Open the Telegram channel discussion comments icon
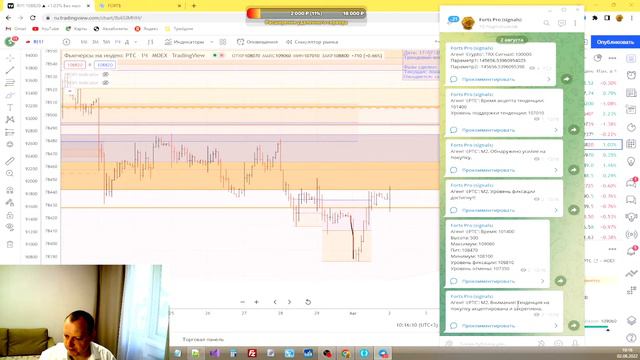Screen dimensions: 640x360 pyautogui.click(x=562, y=23)
